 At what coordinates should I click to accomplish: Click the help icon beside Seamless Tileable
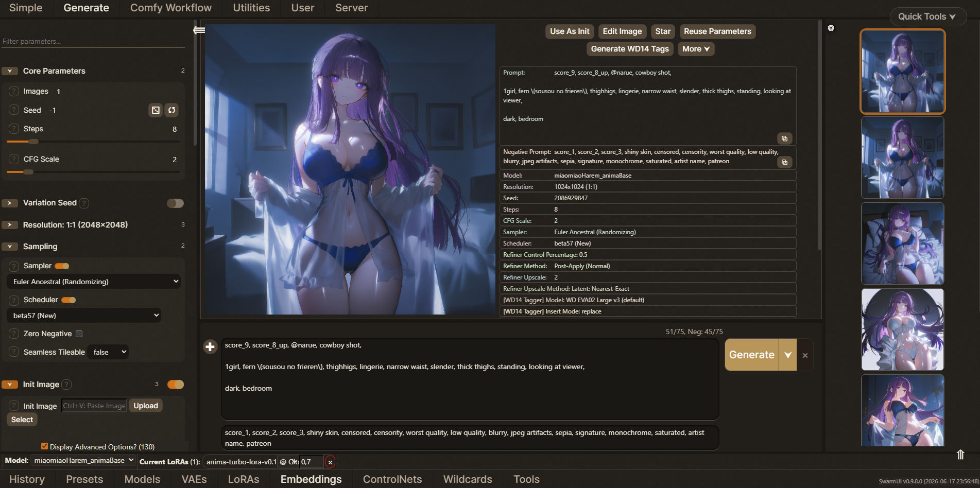coord(14,352)
